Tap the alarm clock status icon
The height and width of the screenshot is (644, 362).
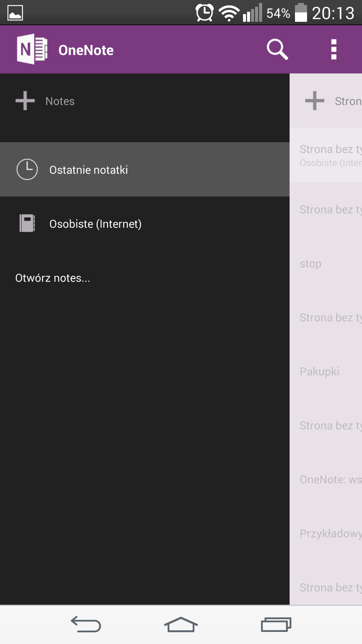[x=204, y=13]
